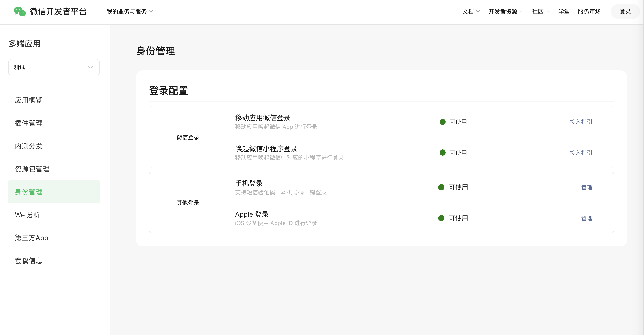Screen dimensions: 644x335
Task: Click 移动应用微信登录 row title
Action: point(263,118)
